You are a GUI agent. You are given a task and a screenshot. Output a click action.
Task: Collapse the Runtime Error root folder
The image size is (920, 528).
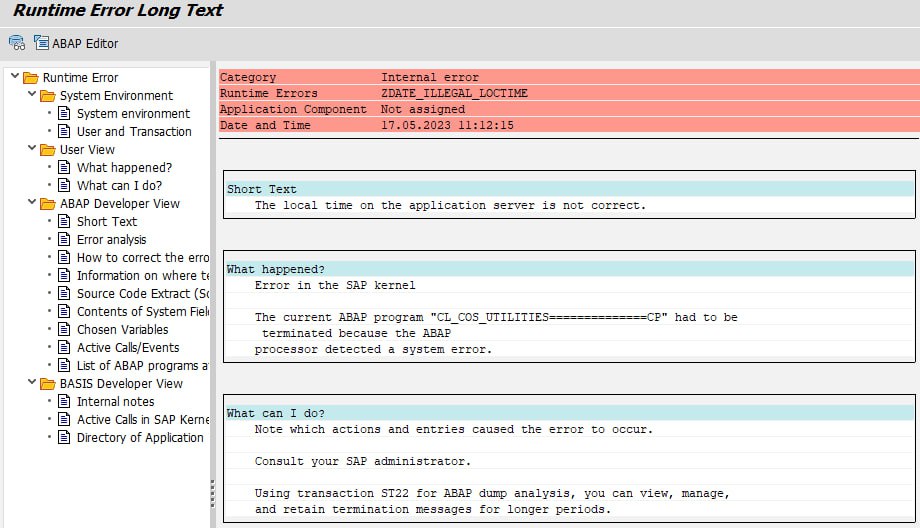click(13, 77)
